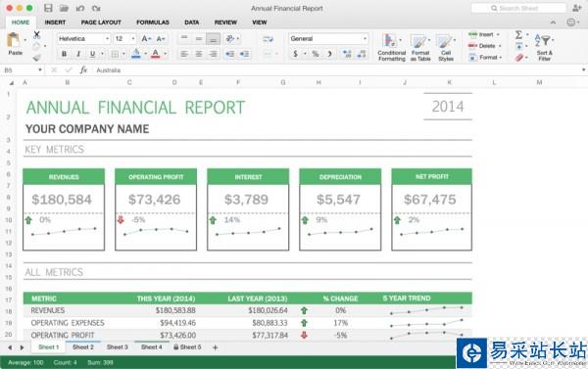Cut the selection with the scissors icon
The width and height of the screenshot is (588, 369).
(x=37, y=35)
